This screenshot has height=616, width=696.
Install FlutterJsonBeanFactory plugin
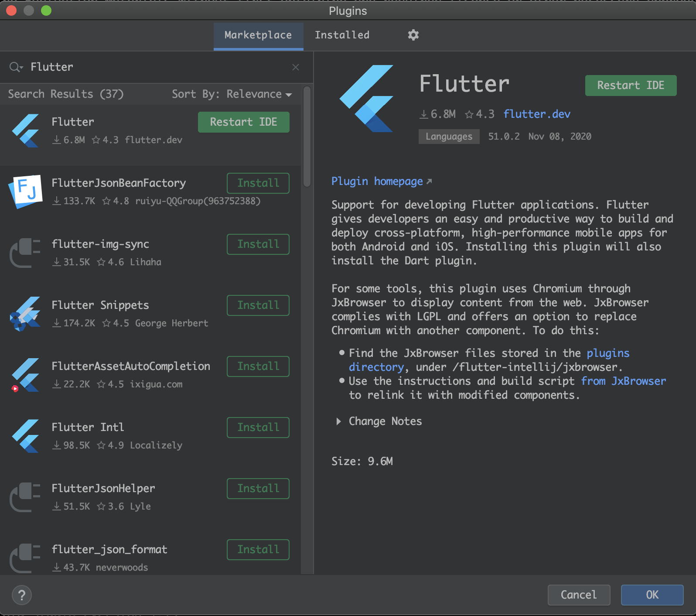[x=258, y=183]
